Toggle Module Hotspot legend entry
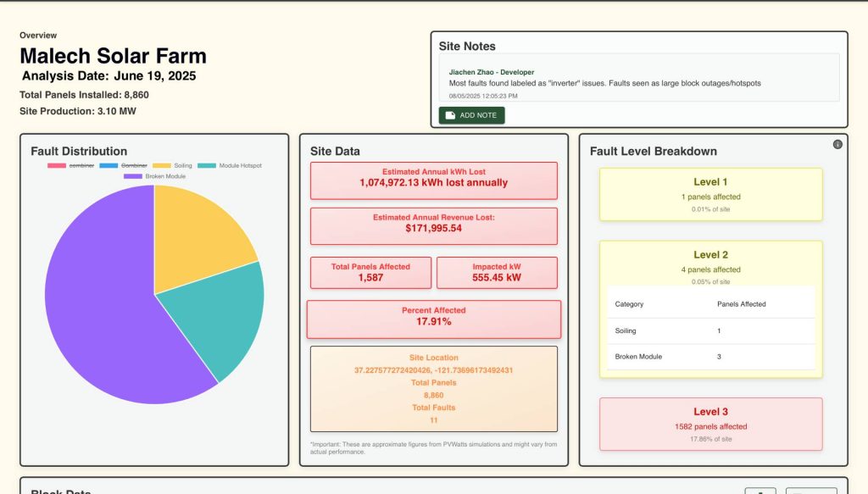The image size is (868, 494). (x=230, y=165)
